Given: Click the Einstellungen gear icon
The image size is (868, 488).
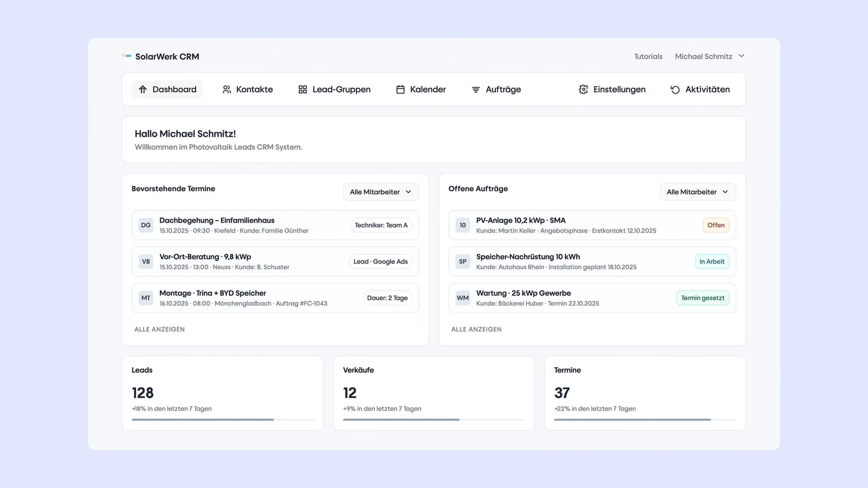Looking at the screenshot, I should coord(583,89).
